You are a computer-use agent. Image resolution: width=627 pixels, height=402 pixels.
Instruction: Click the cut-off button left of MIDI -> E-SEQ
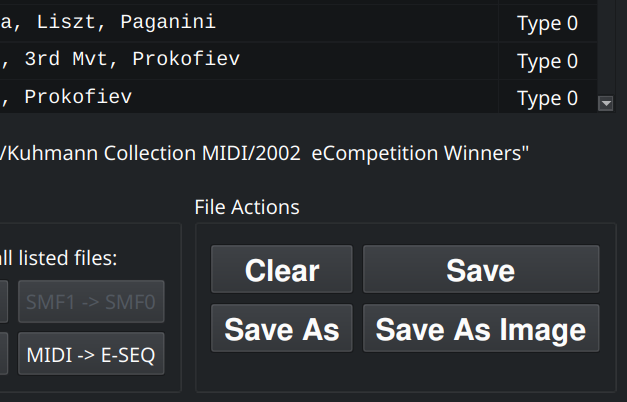(x=4, y=354)
